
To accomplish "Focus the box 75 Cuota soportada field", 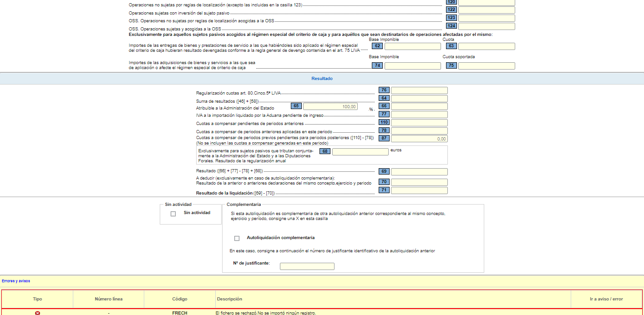I will pyautogui.click(x=486, y=66).
